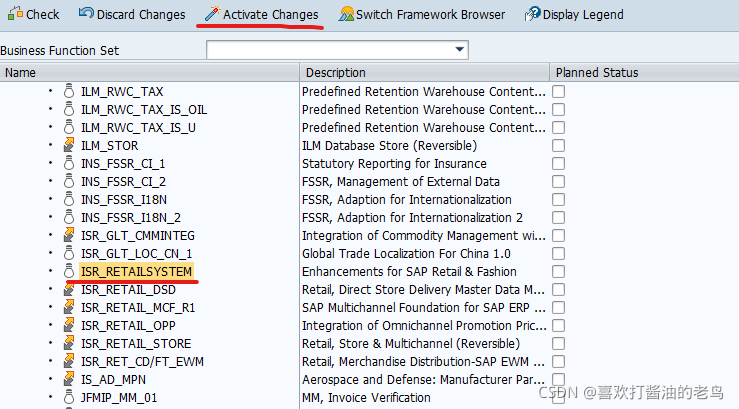Tick Planned Status checkbox for ISR_GLT_LOC_CN_1
Image resolution: width=739 pixels, height=409 pixels.
pyautogui.click(x=558, y=254)
